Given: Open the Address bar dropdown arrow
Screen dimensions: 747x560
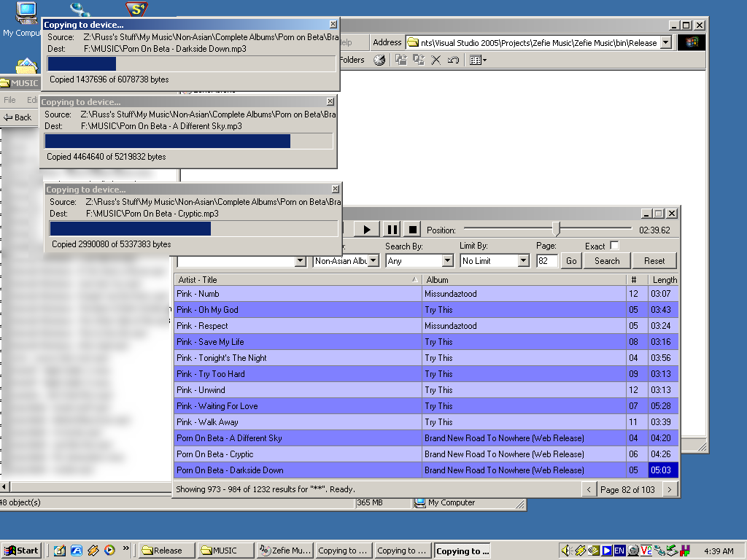Looking at the screenshot, I should tap(665, 43).
